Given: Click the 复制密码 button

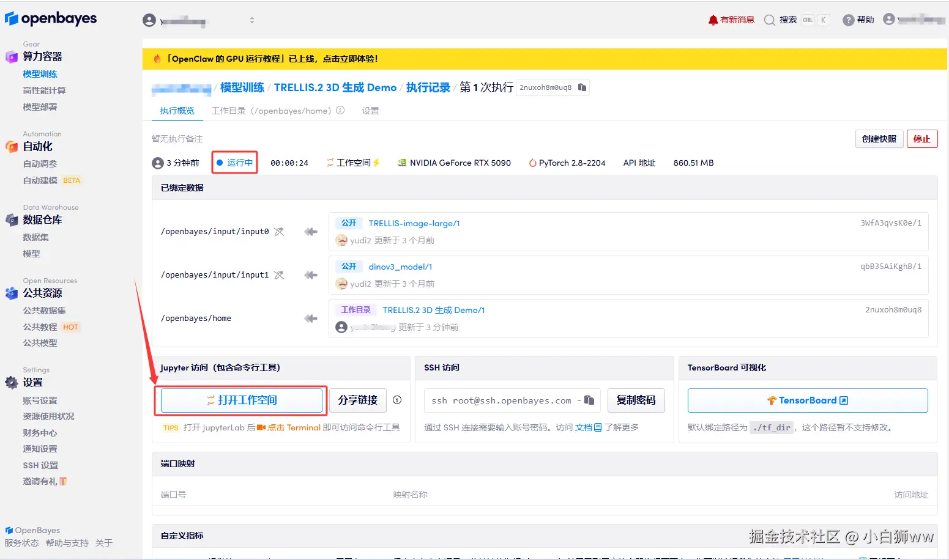Looking at the screenshot, I should click(636, 400).
